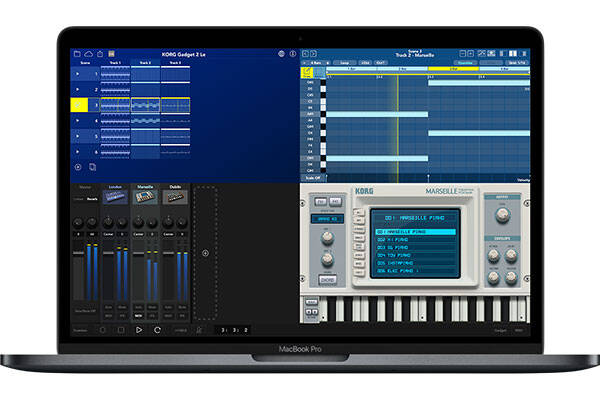Viewport: 600px width, 400px height.
Task: Open the 4 Bars length selector
Action: click(316, 63)
